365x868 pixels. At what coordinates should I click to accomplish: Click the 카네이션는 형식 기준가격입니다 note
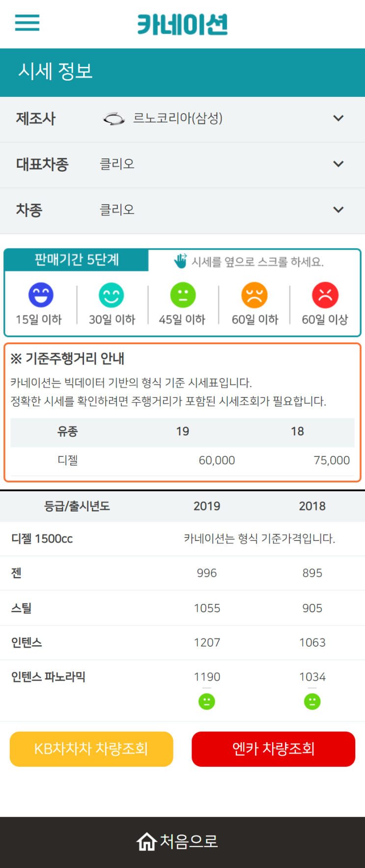click(x=259, y=539)
